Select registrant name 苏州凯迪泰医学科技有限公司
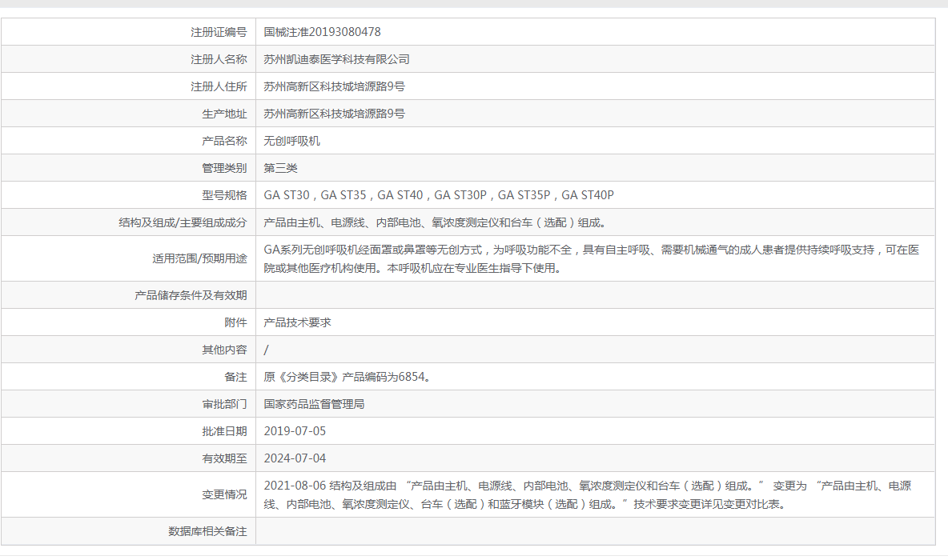Image resolution: width=948 pixels, height=560 pixels. 337,59
